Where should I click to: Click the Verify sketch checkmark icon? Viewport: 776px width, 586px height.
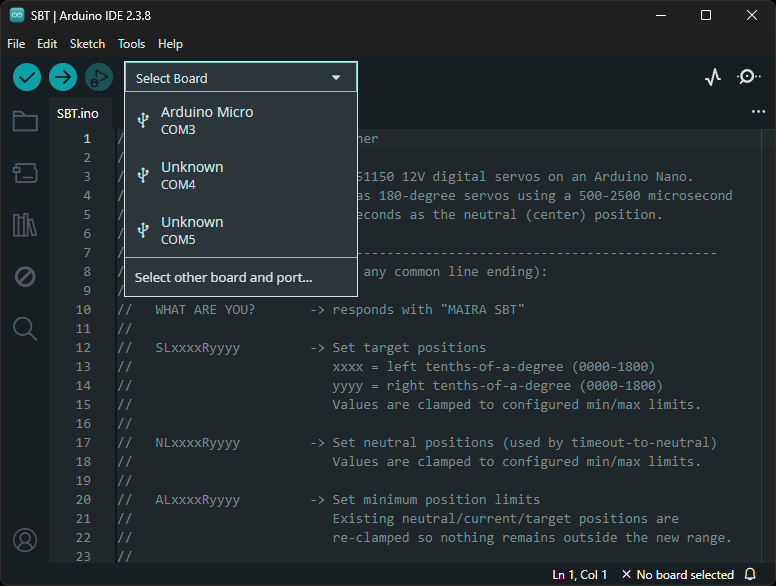click(27, 77)
